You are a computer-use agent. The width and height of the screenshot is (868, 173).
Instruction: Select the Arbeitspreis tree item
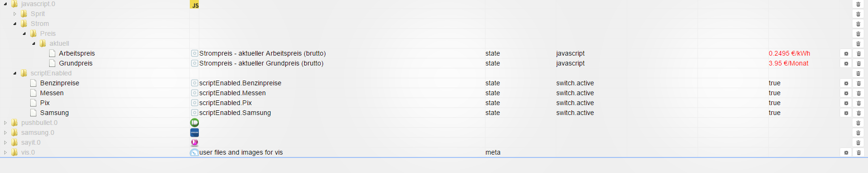click(77, 53)
